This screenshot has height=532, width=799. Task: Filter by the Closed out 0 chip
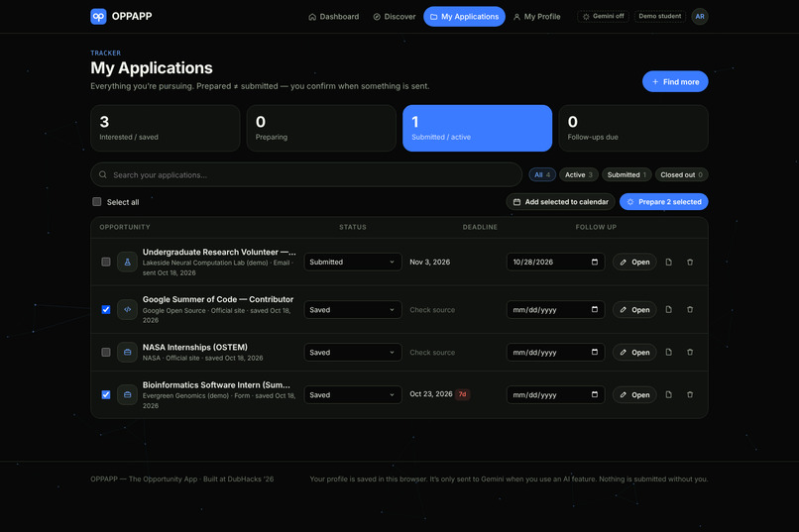[681, 174]
